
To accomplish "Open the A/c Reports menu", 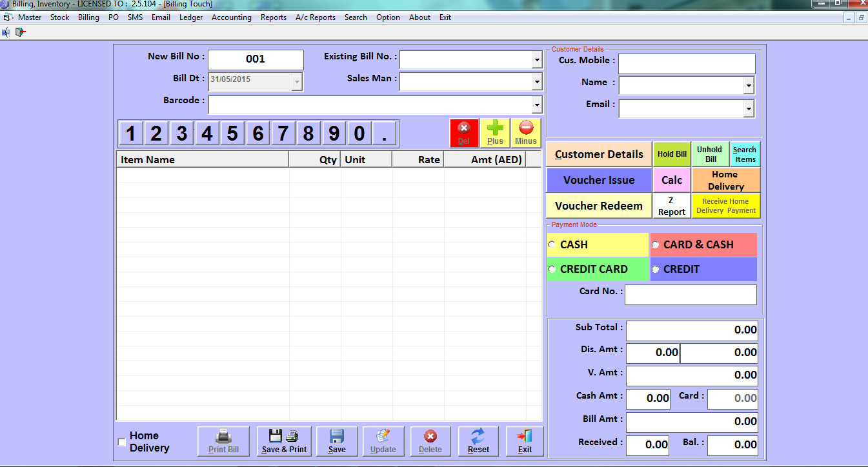I will click(316, 17).
